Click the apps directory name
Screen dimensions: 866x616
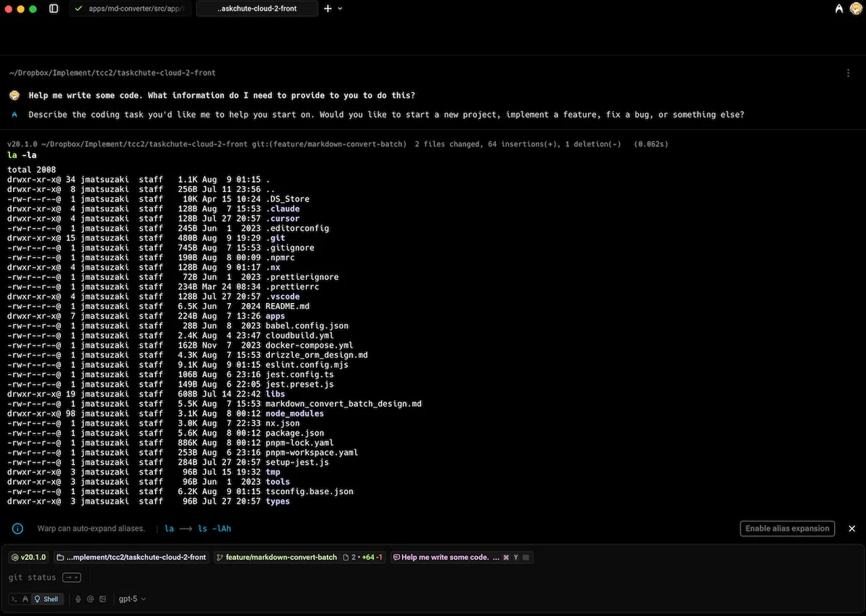[275, 316]
